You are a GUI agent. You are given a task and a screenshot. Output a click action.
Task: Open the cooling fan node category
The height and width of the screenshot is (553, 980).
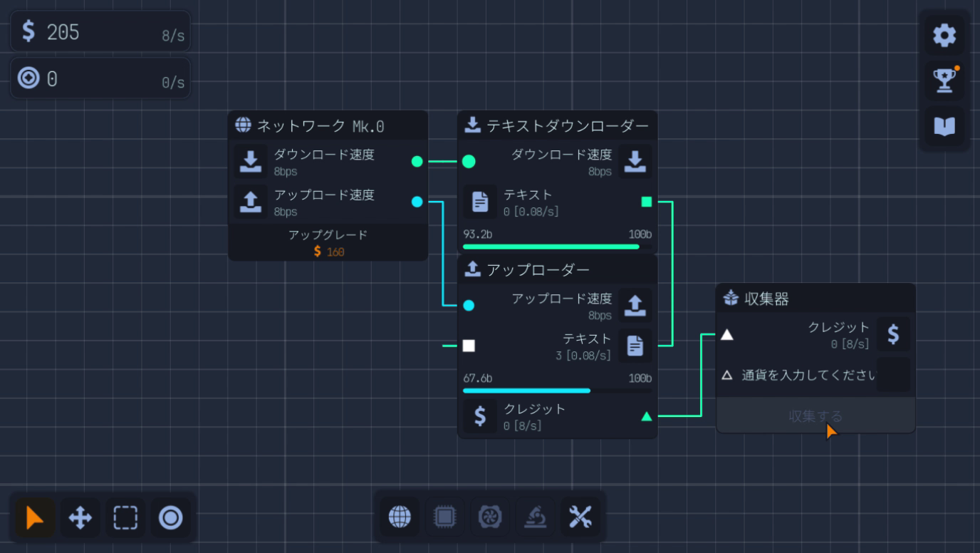click(491, 516)
